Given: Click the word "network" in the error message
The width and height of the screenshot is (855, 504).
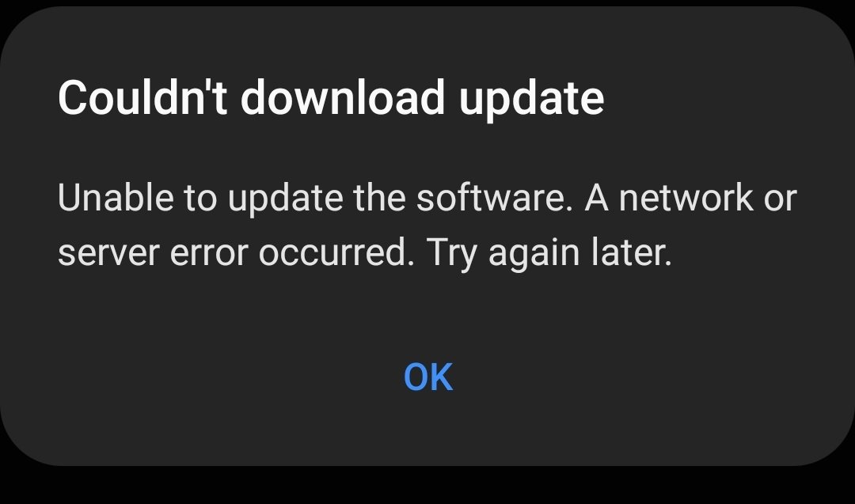Looking at the screenshot, I should point(686,197).
